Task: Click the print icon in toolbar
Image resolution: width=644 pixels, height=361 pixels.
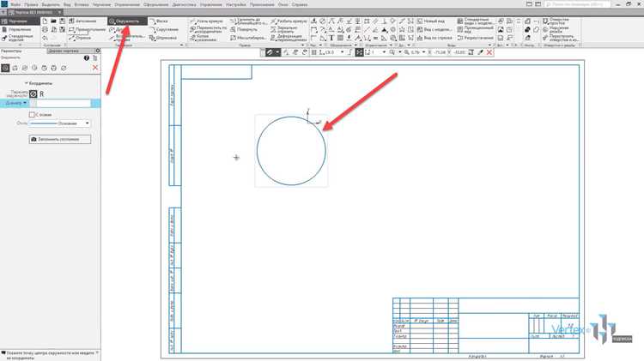Action: click(45, 29)
